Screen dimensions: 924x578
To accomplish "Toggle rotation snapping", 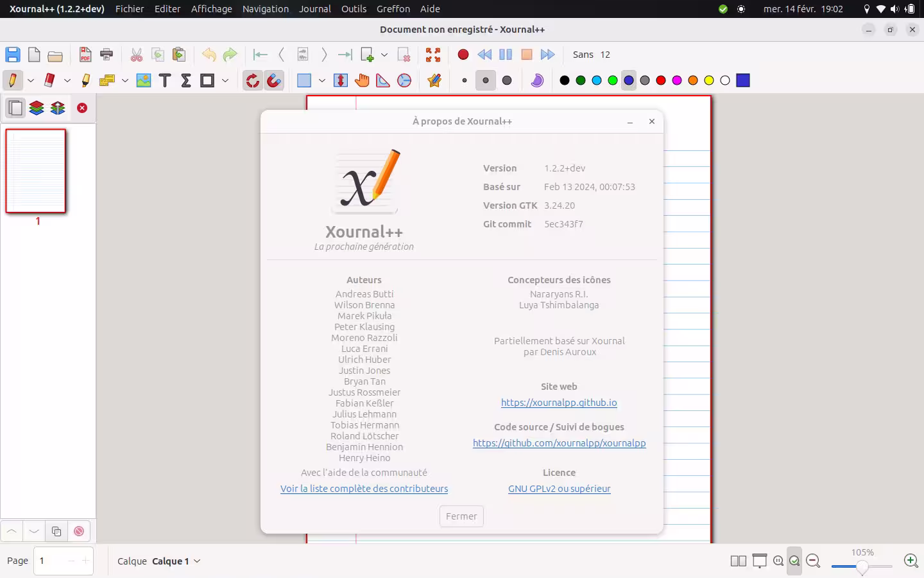I will coord(253,80).
